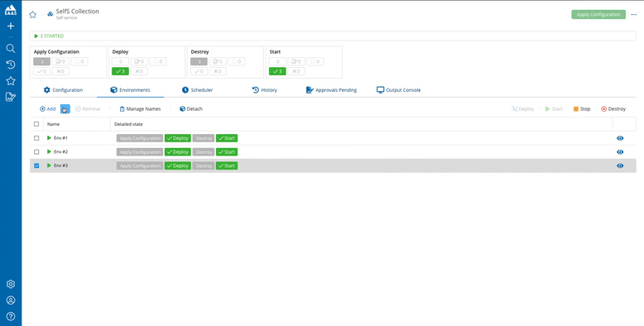
Task: Click Destroy in the right toolbar
Action: [613, 108]
